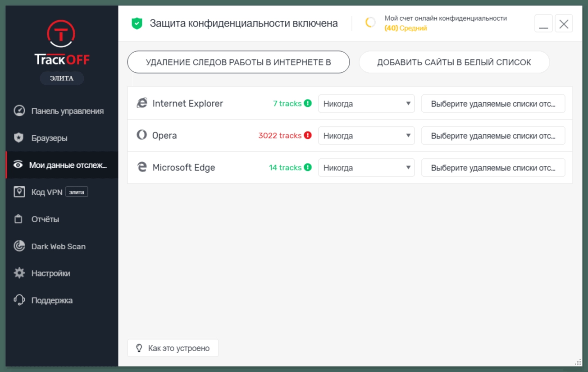The height and width of the screenshot is (372, 588).
Task: Open Панель управления section
Action: click(62, 111)
